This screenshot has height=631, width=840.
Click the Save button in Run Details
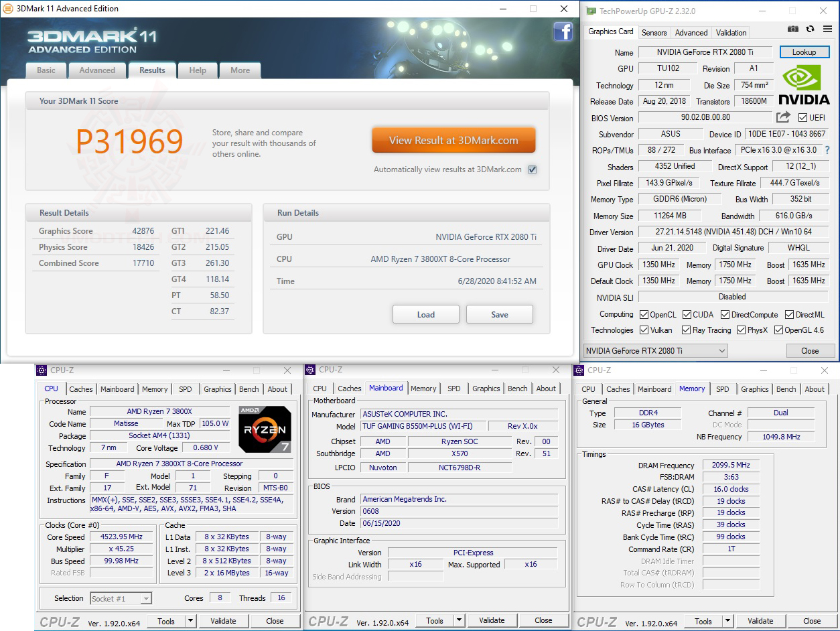pos(500,314)
